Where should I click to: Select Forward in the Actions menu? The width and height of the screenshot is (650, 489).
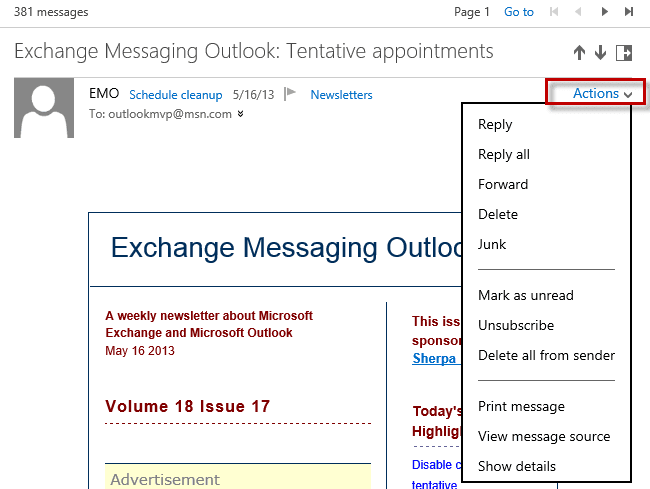pyautogui.click(x=503, y=184)
